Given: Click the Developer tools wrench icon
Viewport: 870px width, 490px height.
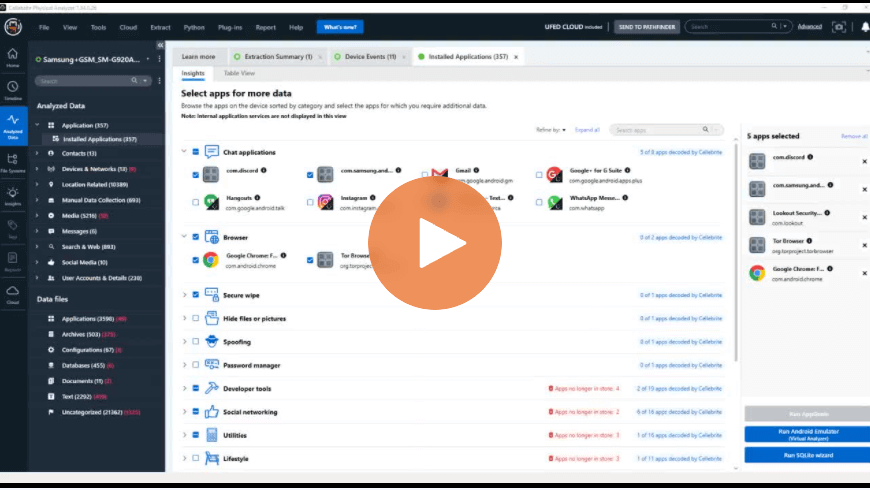Looking at the screenshot, I should (211, 388).
